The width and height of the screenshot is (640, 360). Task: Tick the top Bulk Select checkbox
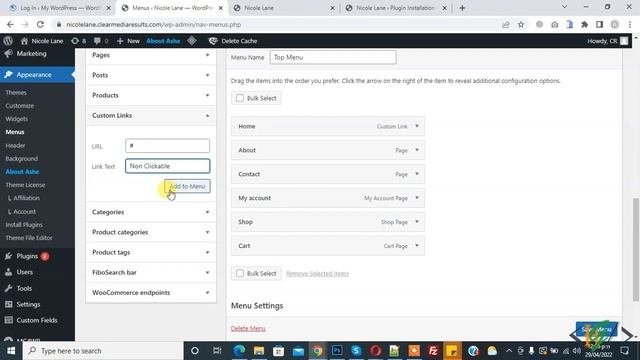click(x=240, y=98)
